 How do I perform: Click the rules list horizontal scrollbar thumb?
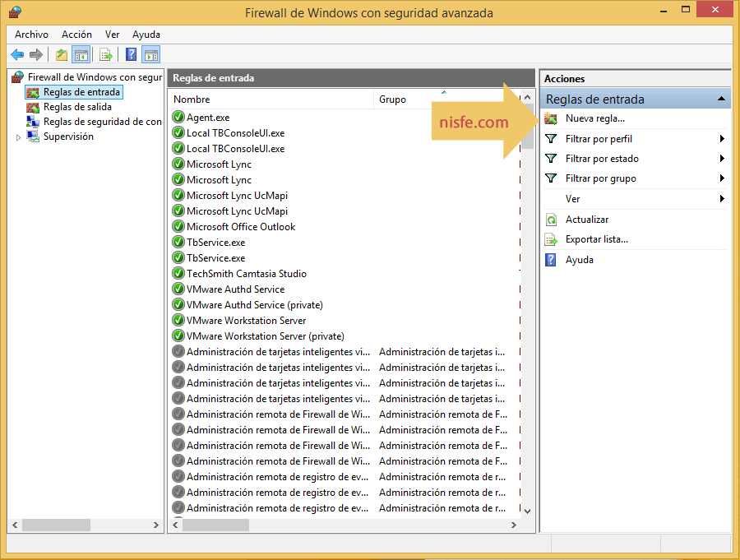[x=215, y=525]
